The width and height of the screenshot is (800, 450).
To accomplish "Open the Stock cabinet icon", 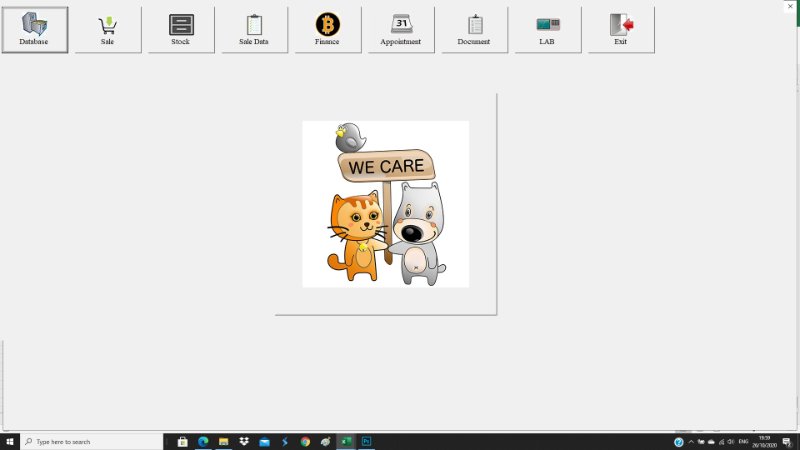I will (180, 30).
